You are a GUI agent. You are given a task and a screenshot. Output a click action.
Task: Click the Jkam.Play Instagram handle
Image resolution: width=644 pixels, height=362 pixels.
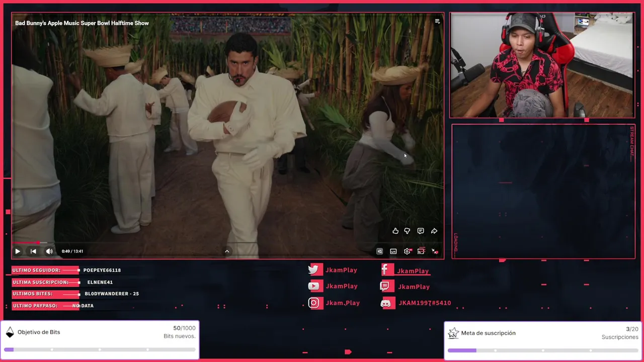(x=343, y=303)
